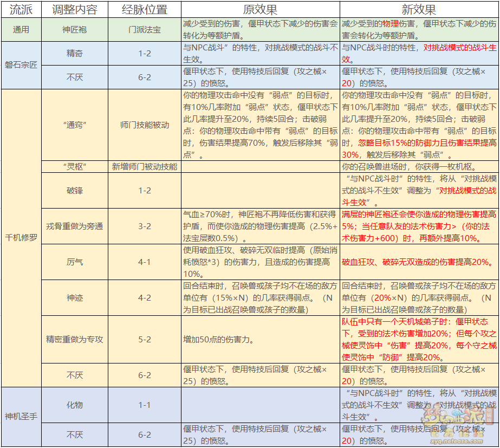Click the "调整内容" column header

[75, 10]
